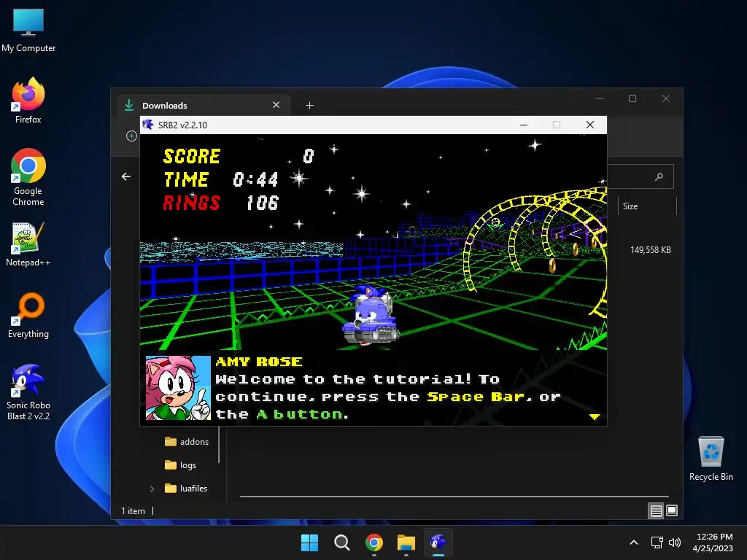
Task: Open the network status tray icon
Action: pos(657,542)
